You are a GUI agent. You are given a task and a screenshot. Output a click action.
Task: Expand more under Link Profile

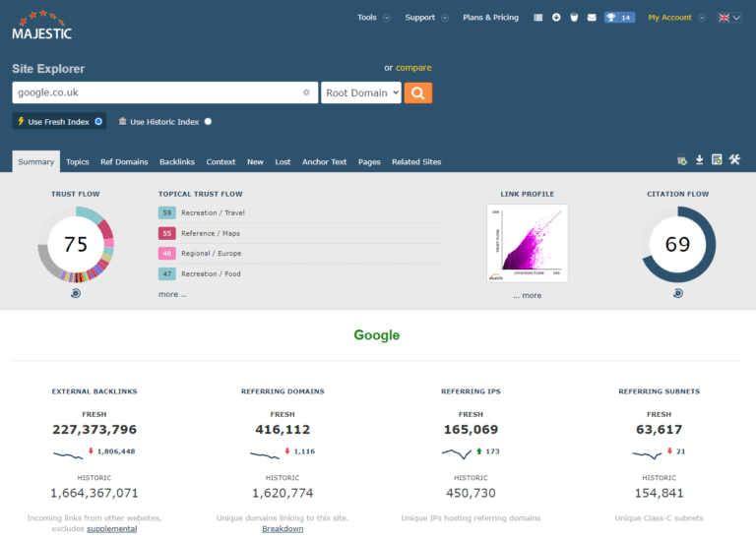click(527, 295)
